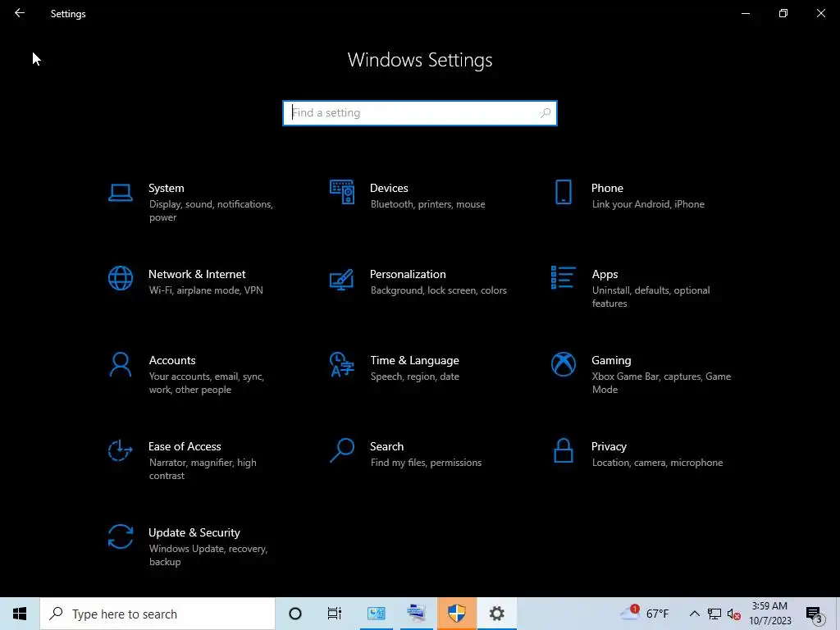Open the muted volume tray icon
This screenshot has height=630, width=840.
[734, 614]
